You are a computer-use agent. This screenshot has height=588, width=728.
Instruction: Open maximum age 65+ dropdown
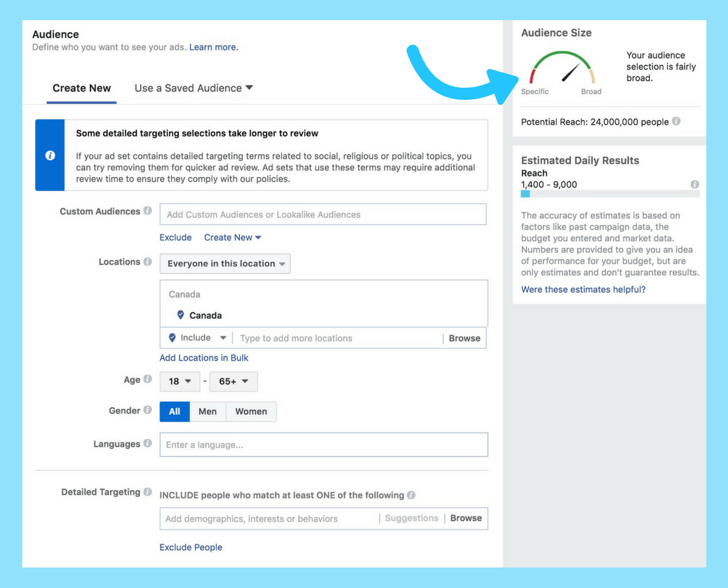[x=234, y=382]
